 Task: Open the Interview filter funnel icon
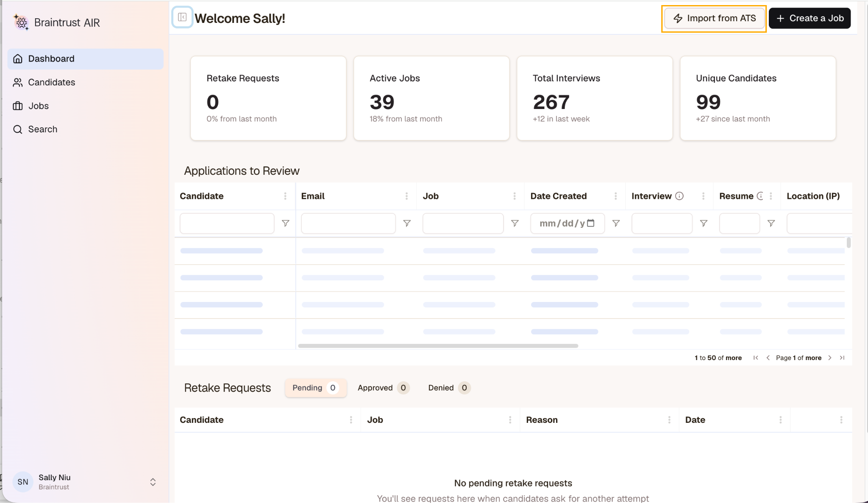click(704, 223)
